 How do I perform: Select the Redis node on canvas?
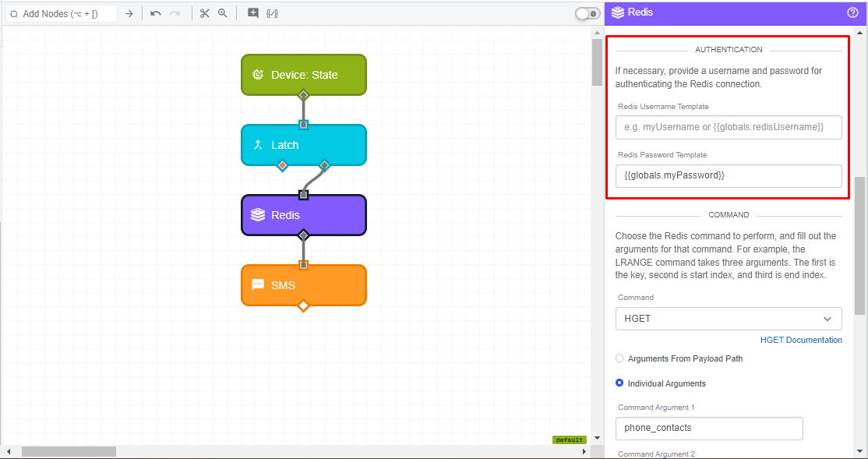point(303,215)
